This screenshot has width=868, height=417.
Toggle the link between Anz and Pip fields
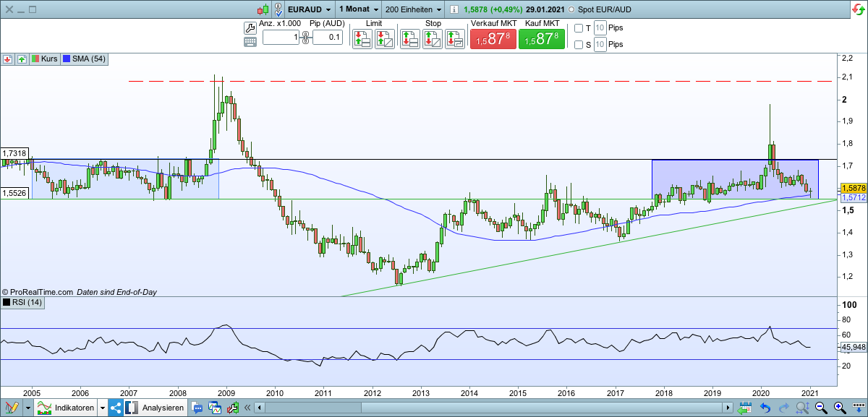click(306, 38)
